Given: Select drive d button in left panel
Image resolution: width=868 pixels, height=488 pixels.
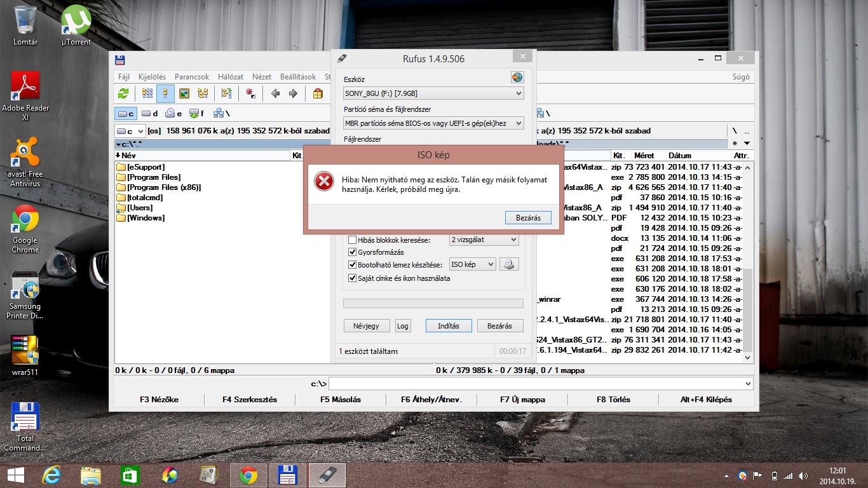Looking at the screenshot, I should tap(150, 114).
